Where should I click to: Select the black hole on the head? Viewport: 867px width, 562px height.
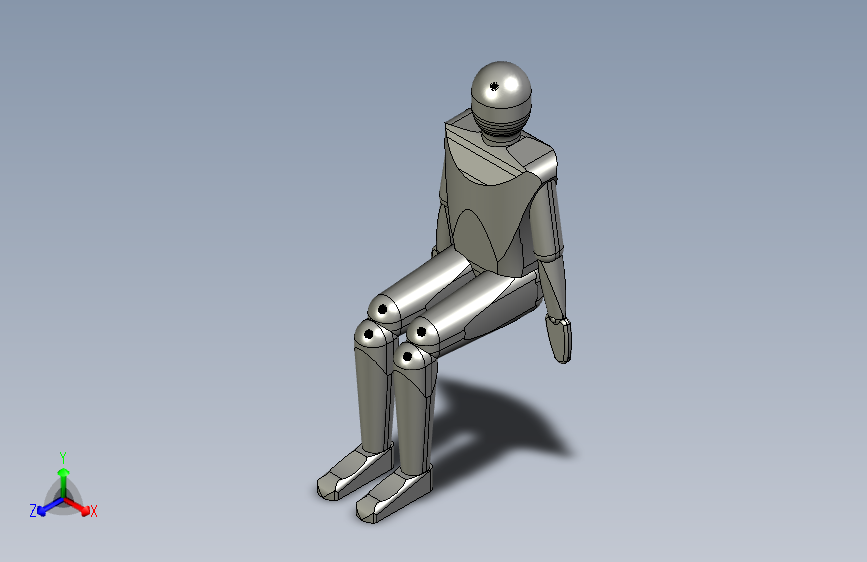coord(494,86)
